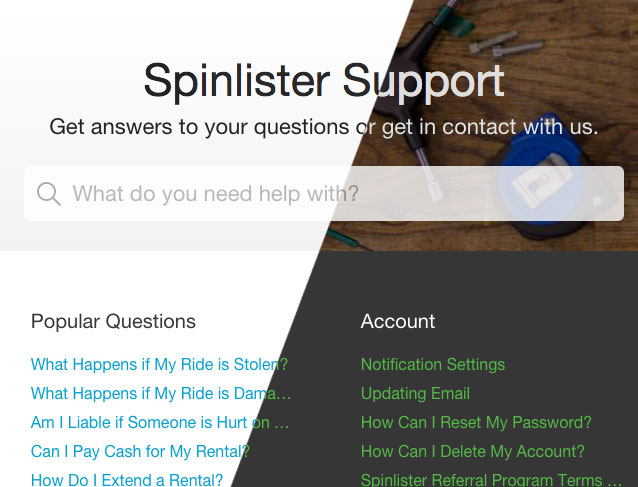Open 'What Happens if My Ride is Stolen?'
Image resolution: width=638 pixels, height=487 pixels.
160,364
